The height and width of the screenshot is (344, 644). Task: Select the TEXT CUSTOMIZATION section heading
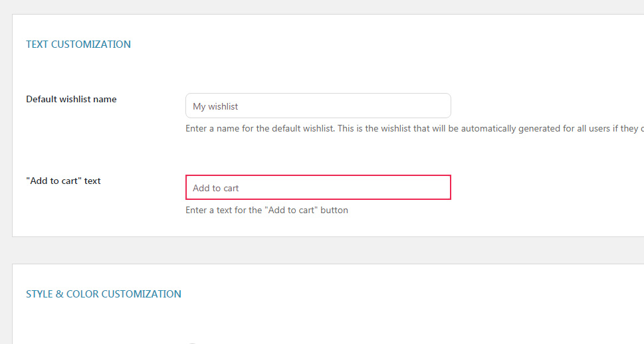click(x=78, y=44)
